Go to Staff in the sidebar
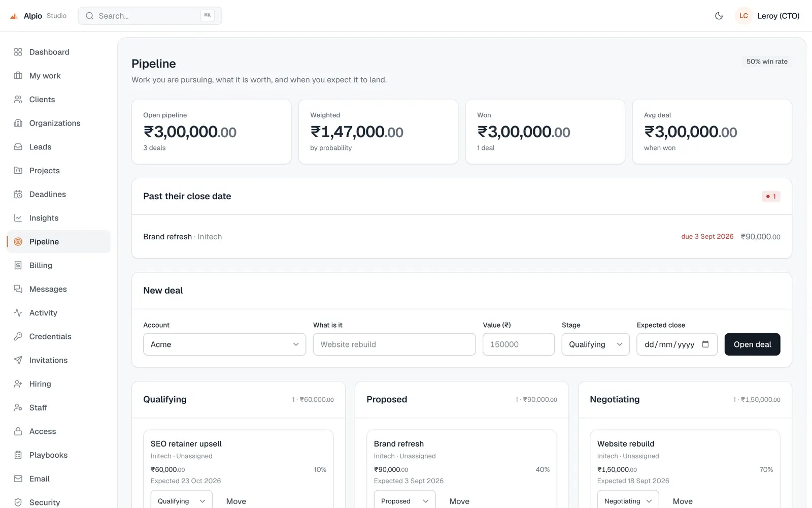This screenshot has width=812, height=508. coord(59,407)
